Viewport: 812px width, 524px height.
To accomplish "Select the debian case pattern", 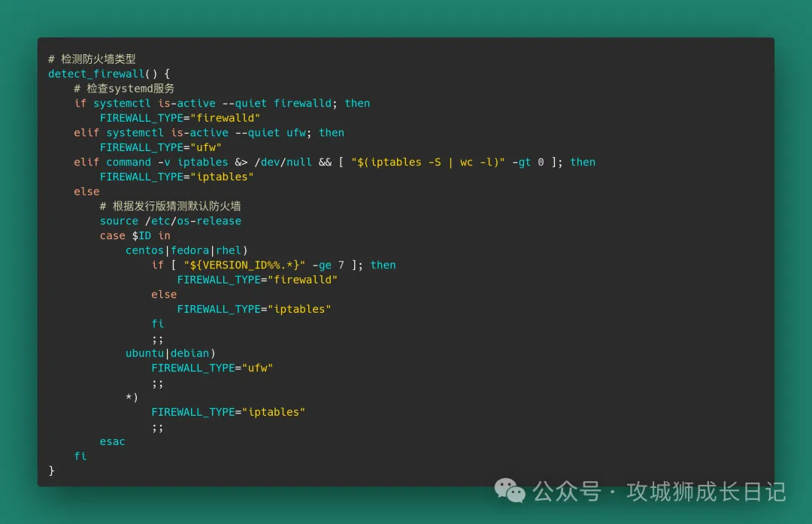I will [189, 353].
